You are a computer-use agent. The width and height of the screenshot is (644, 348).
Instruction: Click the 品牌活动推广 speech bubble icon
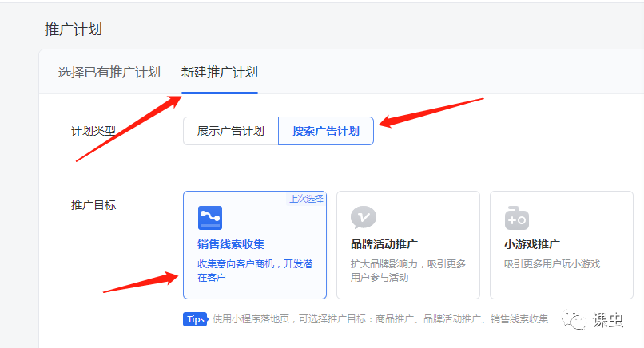[364, 217]
